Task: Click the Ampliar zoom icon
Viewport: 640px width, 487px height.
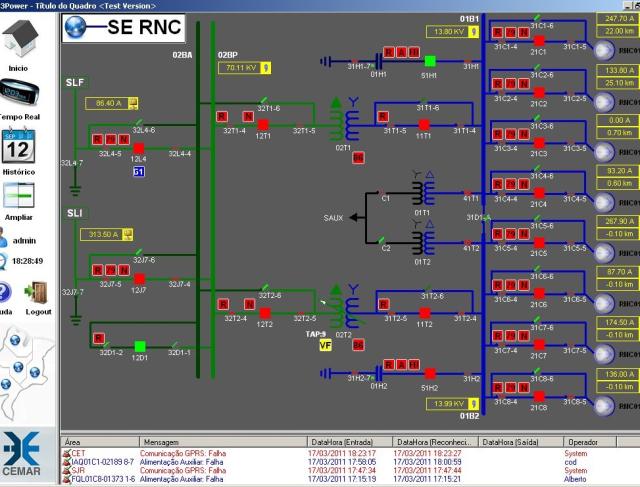Action: pos(18,197)
